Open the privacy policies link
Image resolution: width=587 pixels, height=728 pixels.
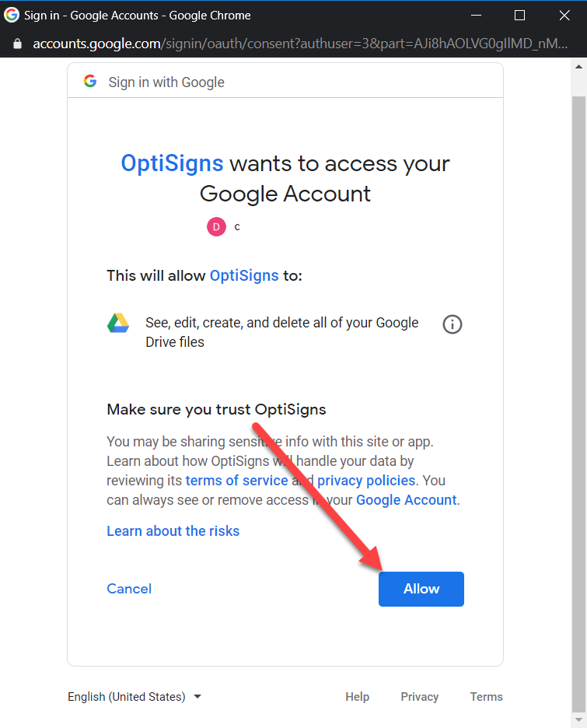(366, 481)
